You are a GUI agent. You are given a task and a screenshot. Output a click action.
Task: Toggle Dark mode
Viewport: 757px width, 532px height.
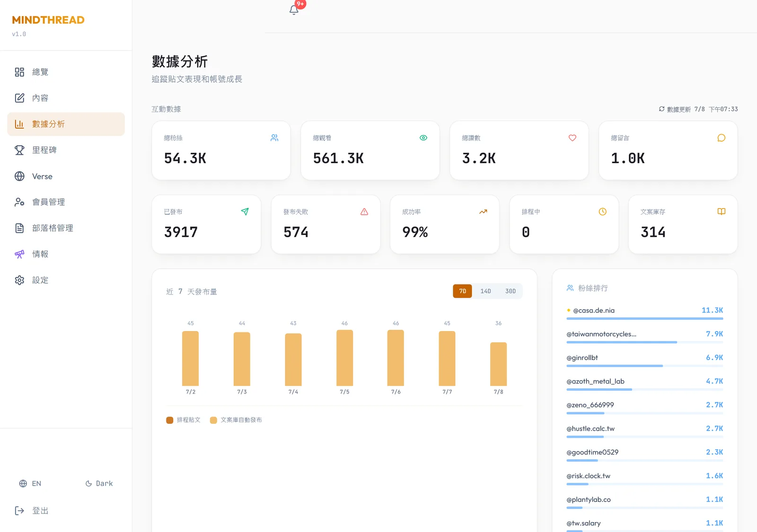99,483
